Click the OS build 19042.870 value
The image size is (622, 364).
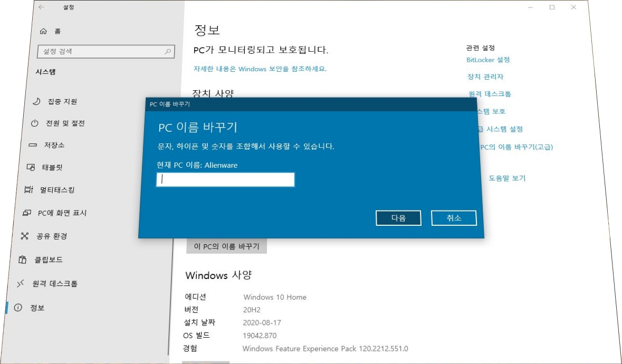coord(260,336)
